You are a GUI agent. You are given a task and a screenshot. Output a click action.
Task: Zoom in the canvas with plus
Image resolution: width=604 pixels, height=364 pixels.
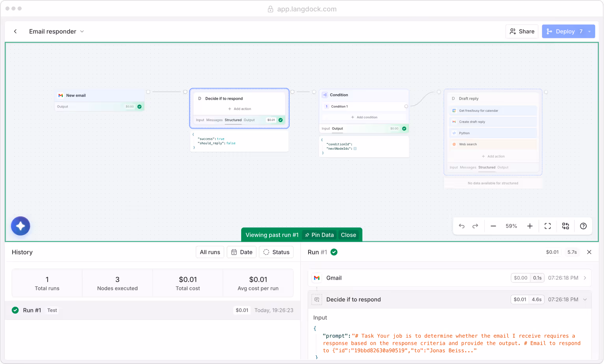pos(530,226)
